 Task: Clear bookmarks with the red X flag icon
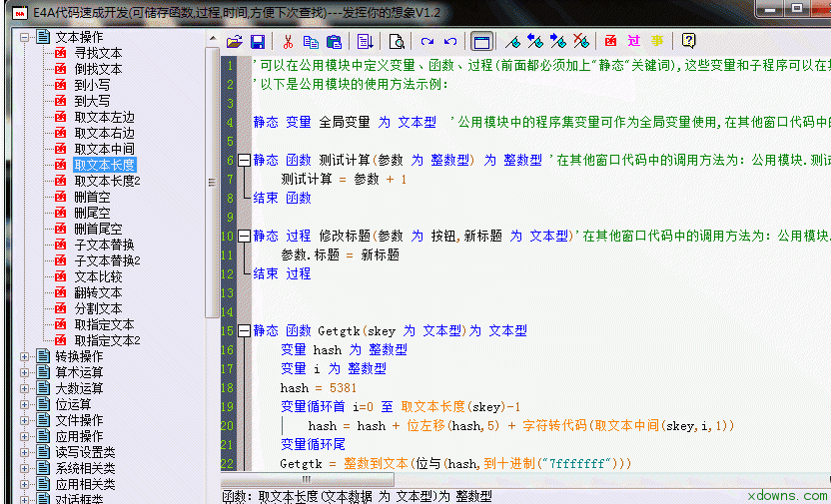(581, 41)
